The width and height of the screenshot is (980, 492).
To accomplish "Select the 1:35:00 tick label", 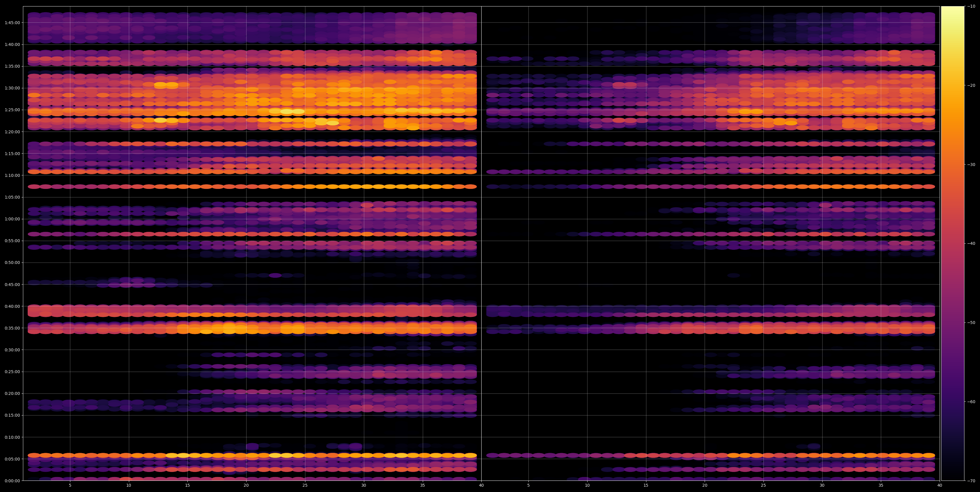I will click(12, 66).
